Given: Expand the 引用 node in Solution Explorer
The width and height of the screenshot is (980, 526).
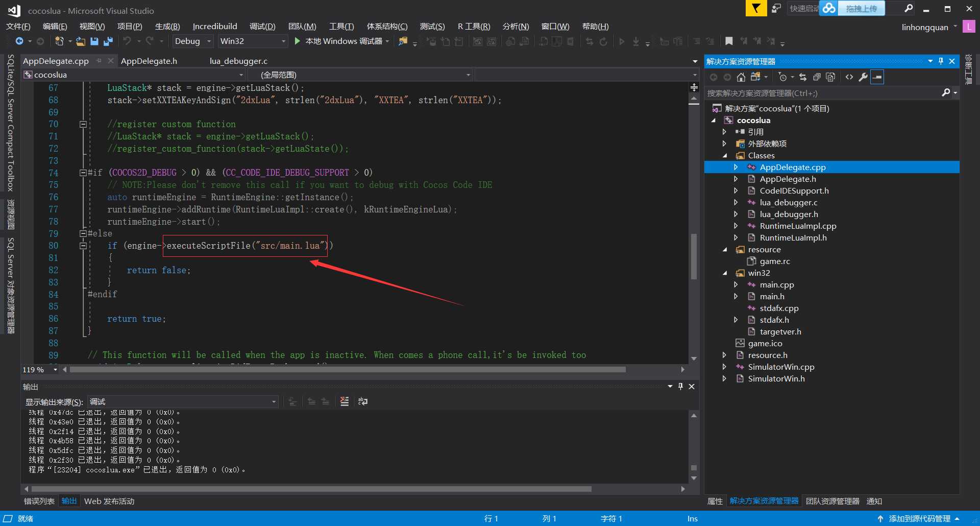Looking at the screenshot, I should coord(724,132).
